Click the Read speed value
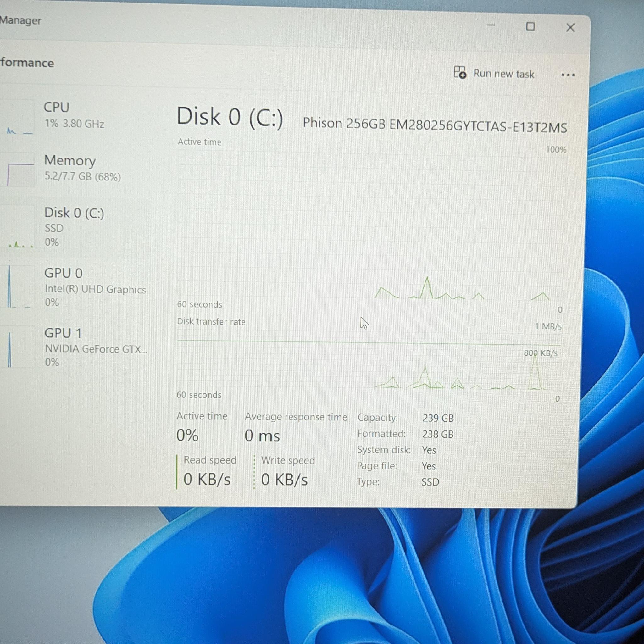The height and width of the screenshot is (644, 644). coord(207,479)
